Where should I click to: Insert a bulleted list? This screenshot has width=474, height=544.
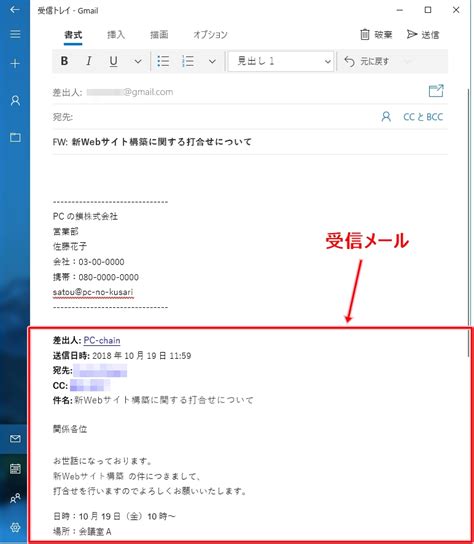pyautogui.click(x=163, y=61)
